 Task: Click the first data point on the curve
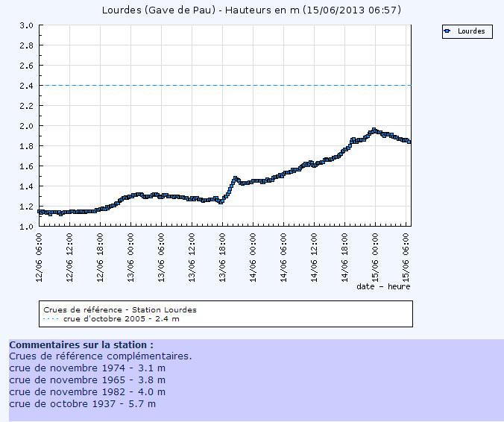(40, 212)
